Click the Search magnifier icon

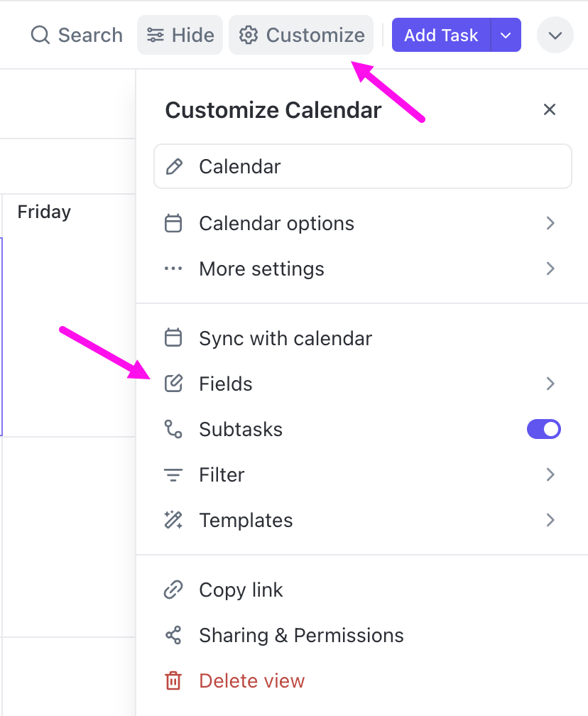pos(40,35)
